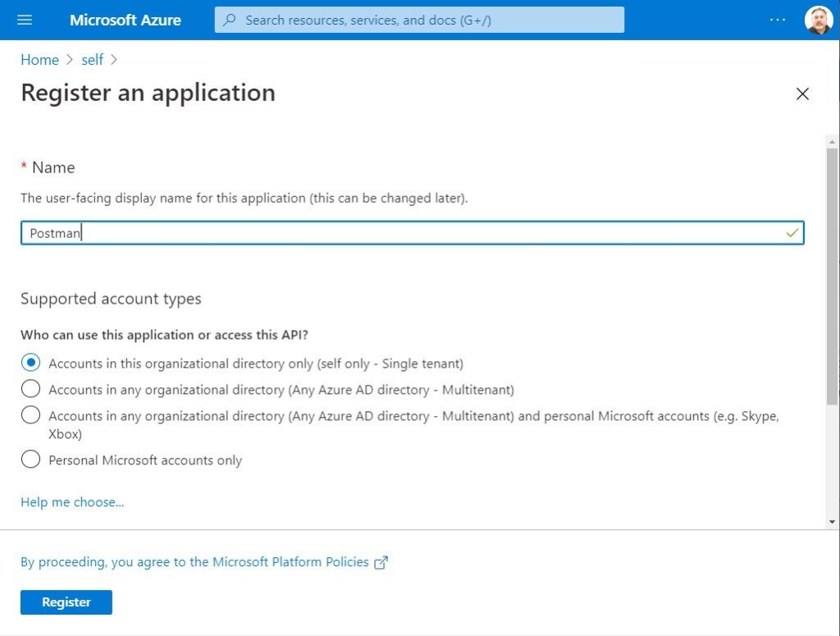The image size is (840, 636).
Task: Click the profile avatar picture
Action: tap(818, 20)
